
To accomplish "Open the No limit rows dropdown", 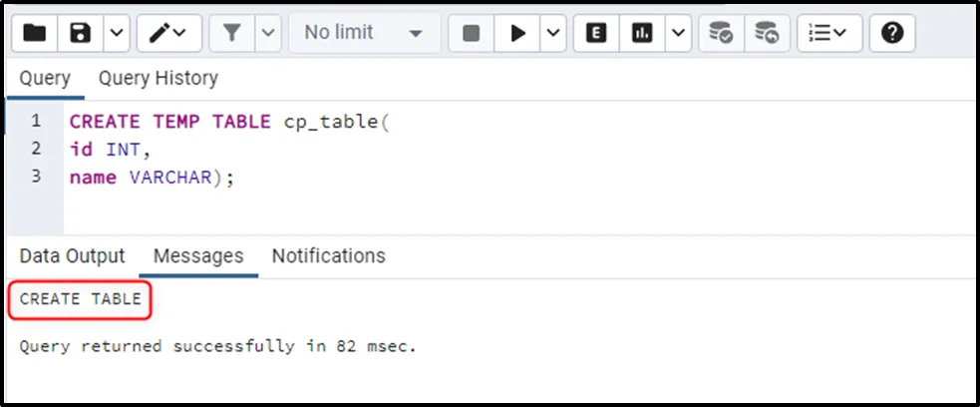I will 364,33.
